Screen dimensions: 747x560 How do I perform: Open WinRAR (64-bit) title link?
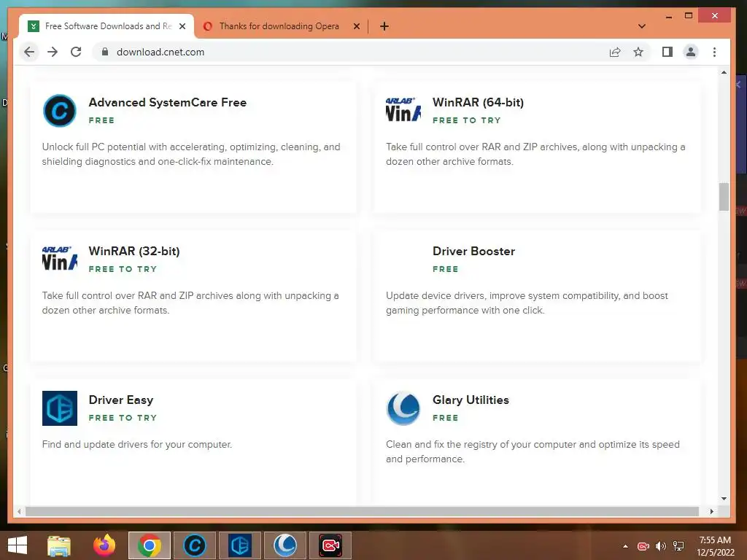[479, 102]
